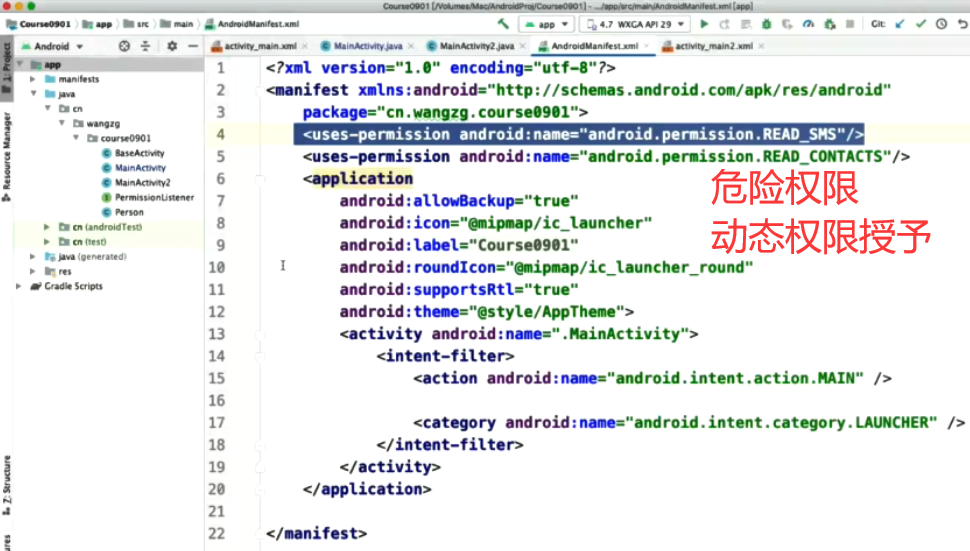Screen dimensions: 970x551
Task: Click line number 13 in gutter
Action: pos(217,334)
